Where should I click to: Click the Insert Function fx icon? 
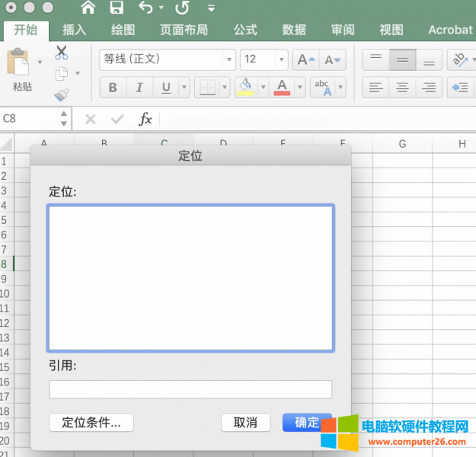(145, 119)
